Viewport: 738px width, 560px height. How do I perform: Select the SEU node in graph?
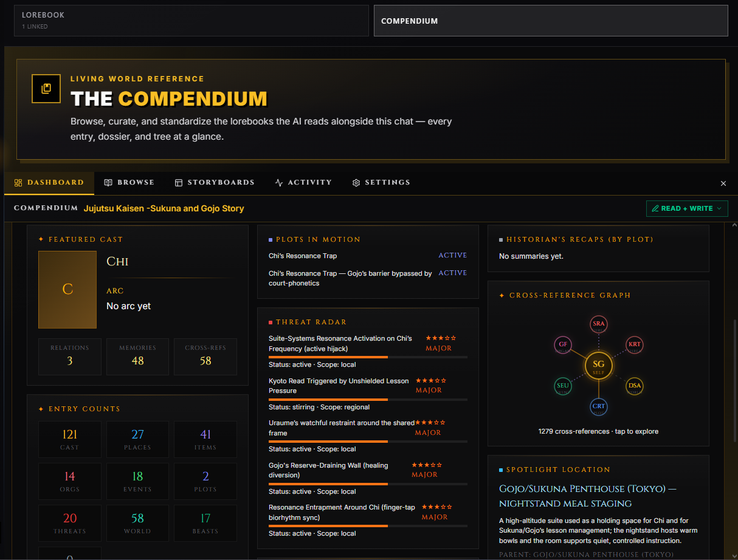563,386
